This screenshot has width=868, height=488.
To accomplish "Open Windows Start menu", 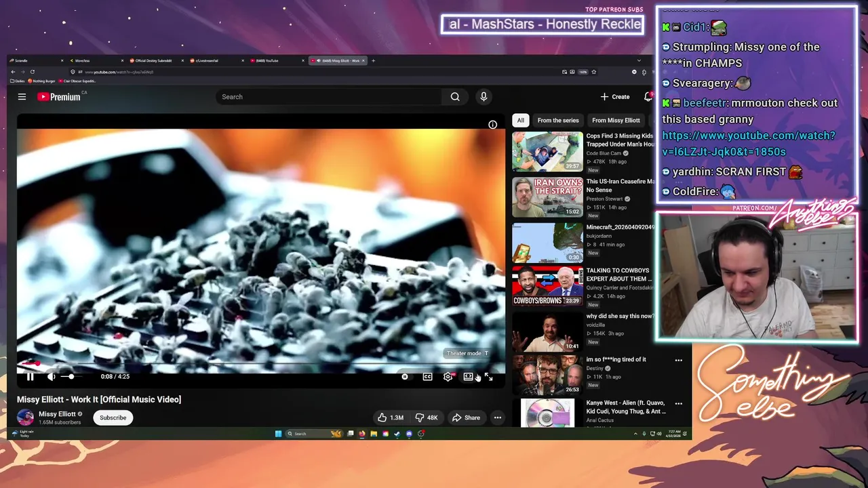I will [x=278, y=434].
